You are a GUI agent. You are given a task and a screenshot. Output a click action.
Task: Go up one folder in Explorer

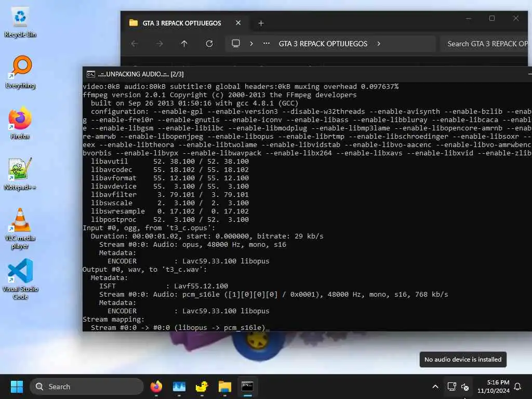tap(184, 44)
